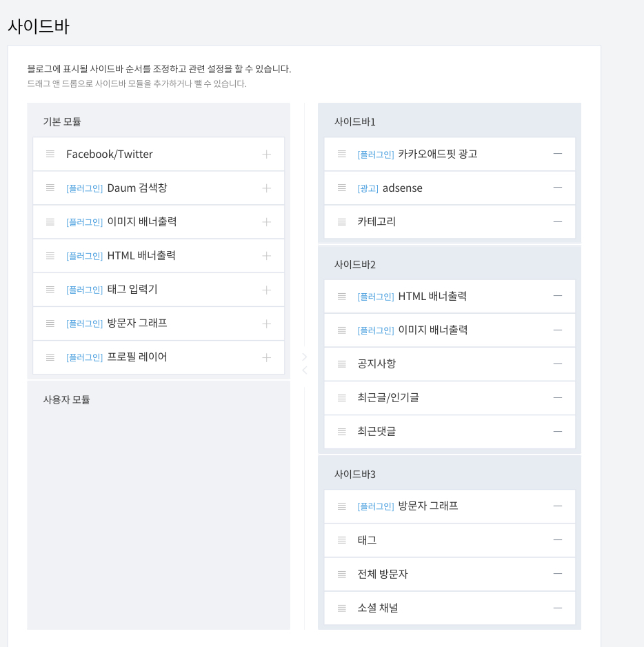This screenshot has width=644, height=647.
Task: Click the 카테고리 module label
Action: coord(376,222)
